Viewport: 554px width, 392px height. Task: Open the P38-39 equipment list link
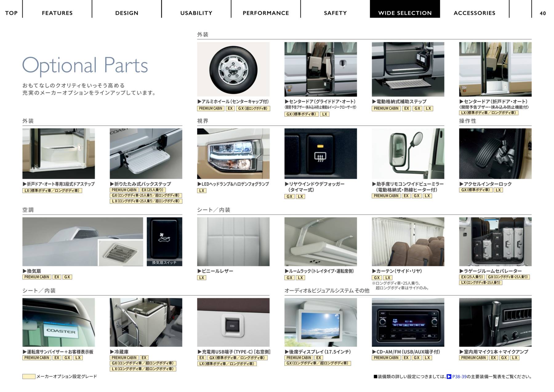click(x=459, y=376)
